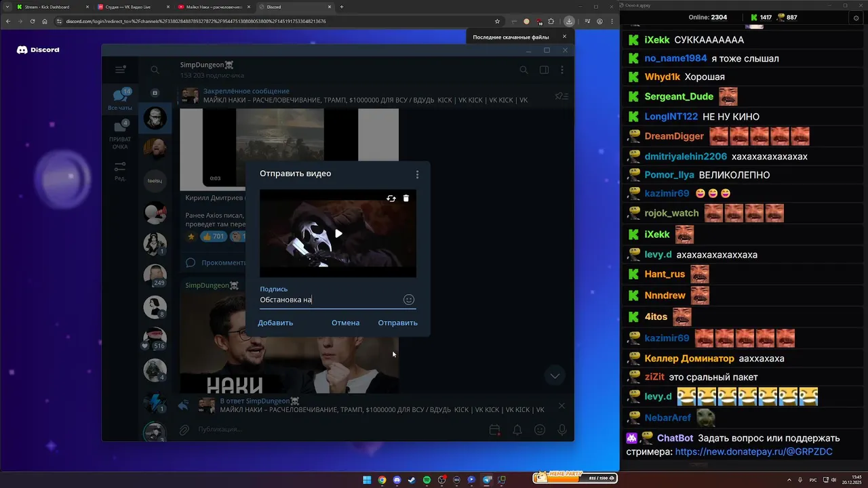Image resolution: width=868 pixels, height=488 pixels.
Task: Click the SimpDungeon channel title header
Action: pos(207,64)
